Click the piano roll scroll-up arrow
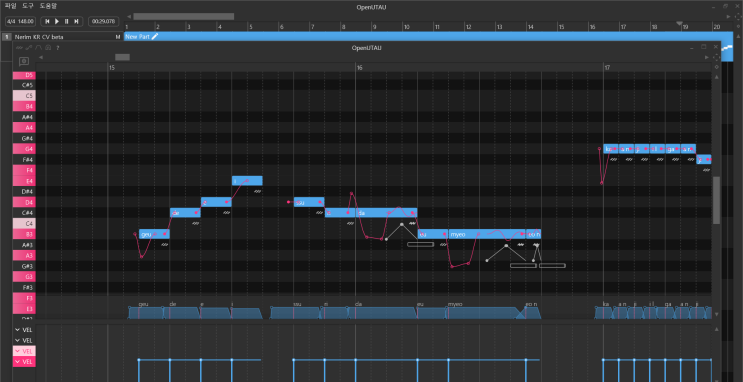743x382 pixels. click(716, 77)
